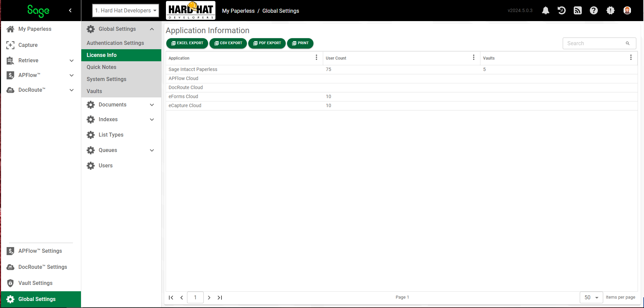Screen dimensions: 644x308
Task: Go to first page
Action: click(171, 298)
